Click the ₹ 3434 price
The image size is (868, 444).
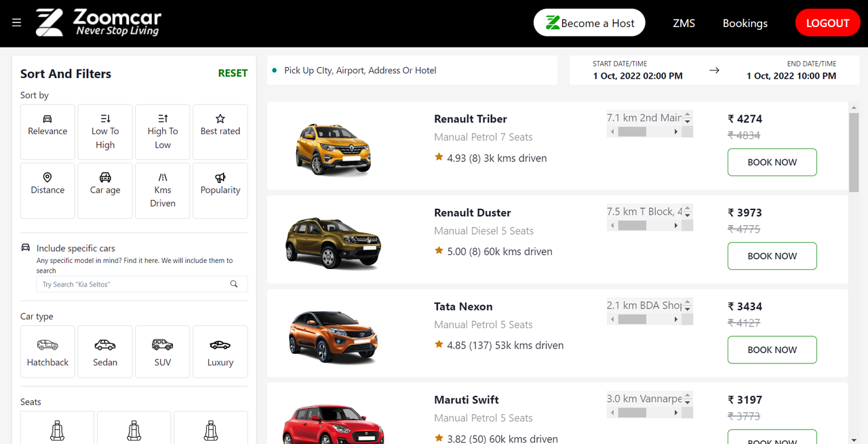click(745, 306)
